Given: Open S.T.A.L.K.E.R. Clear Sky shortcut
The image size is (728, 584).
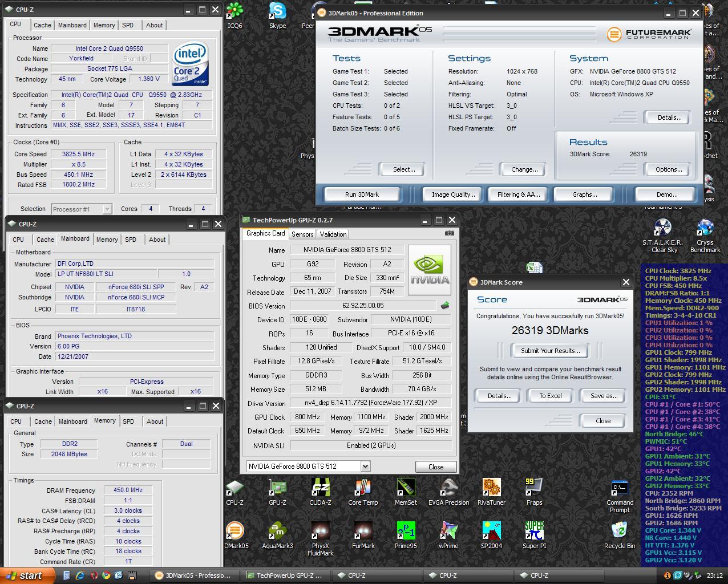Looking at the screenshot, I should click(x=662, y=235).
